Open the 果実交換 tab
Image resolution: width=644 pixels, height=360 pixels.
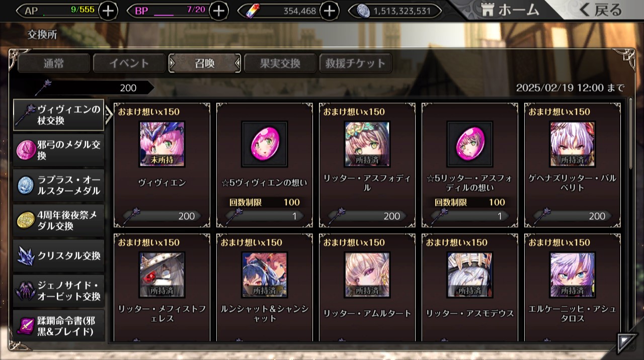click(280, 63)
